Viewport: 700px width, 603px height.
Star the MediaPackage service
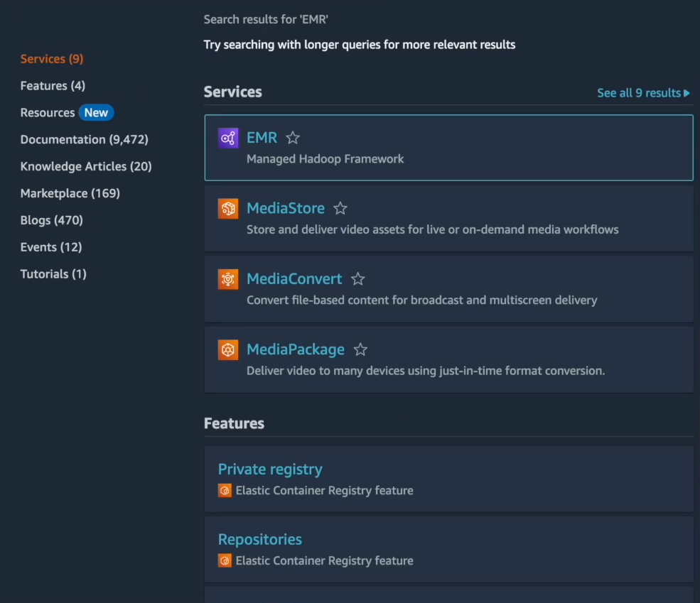click(360, 349)
